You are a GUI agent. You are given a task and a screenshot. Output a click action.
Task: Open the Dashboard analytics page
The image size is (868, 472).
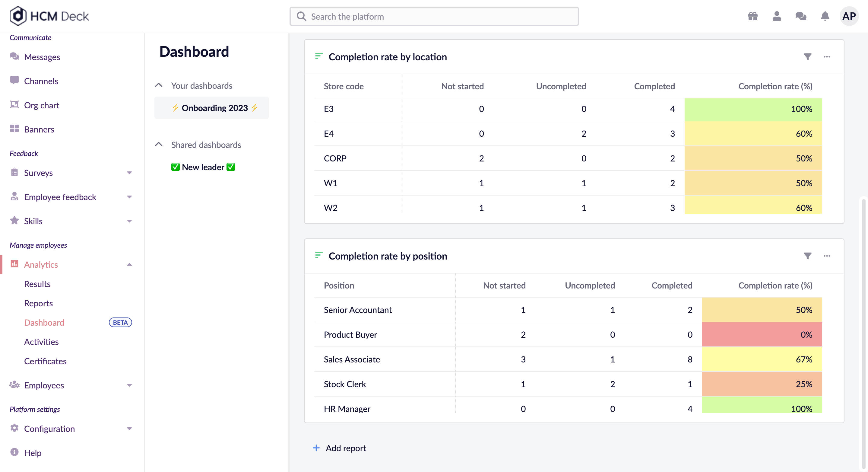coord(44,323)
